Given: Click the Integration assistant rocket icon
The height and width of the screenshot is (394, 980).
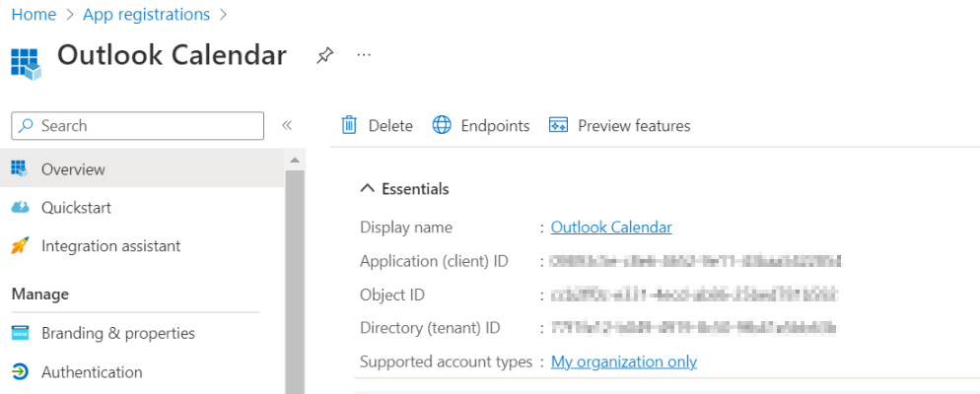Looking at the screenshot, I should point(20,245).
